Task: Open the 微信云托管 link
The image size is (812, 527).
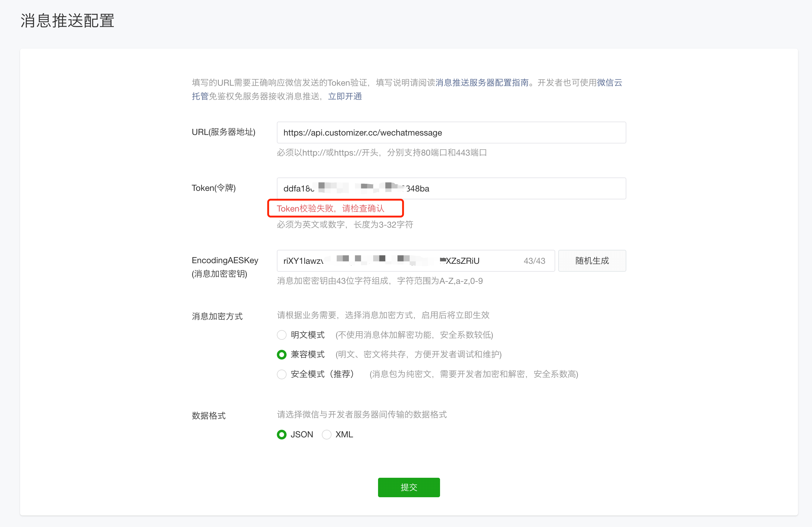Action: (x=609, y=83)
